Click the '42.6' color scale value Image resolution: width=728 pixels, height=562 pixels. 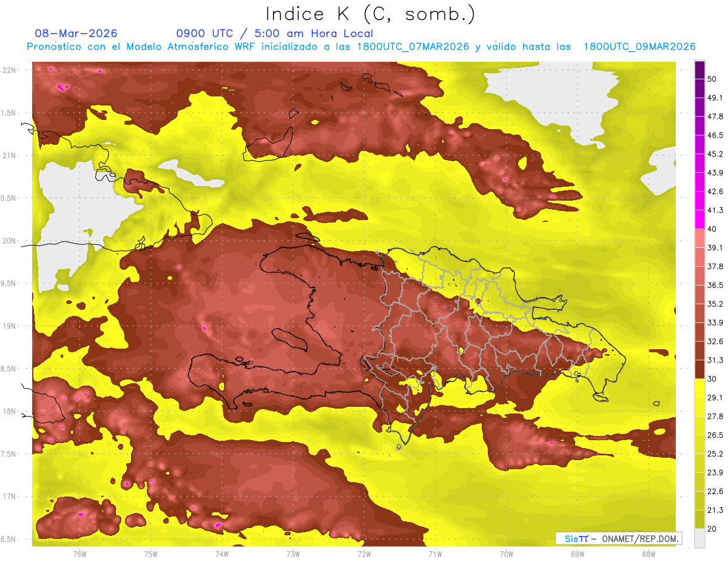[x=715, y=192]
